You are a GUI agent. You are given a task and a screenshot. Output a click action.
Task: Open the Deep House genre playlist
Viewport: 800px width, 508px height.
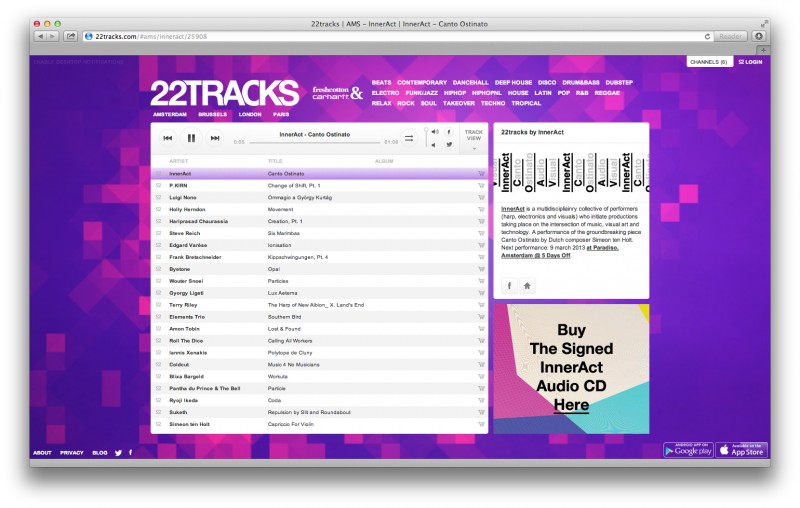point(513,83)
